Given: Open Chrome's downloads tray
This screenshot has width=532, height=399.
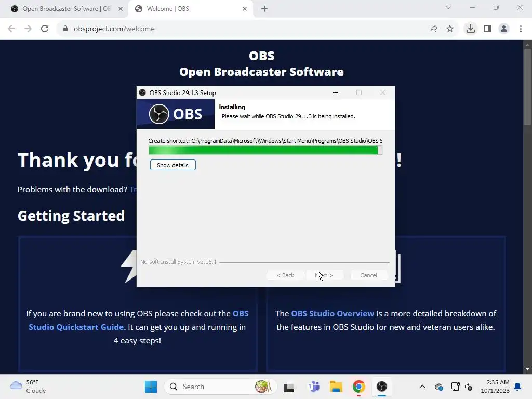Looking at the screenshot, I should click(x=471, y=29).
